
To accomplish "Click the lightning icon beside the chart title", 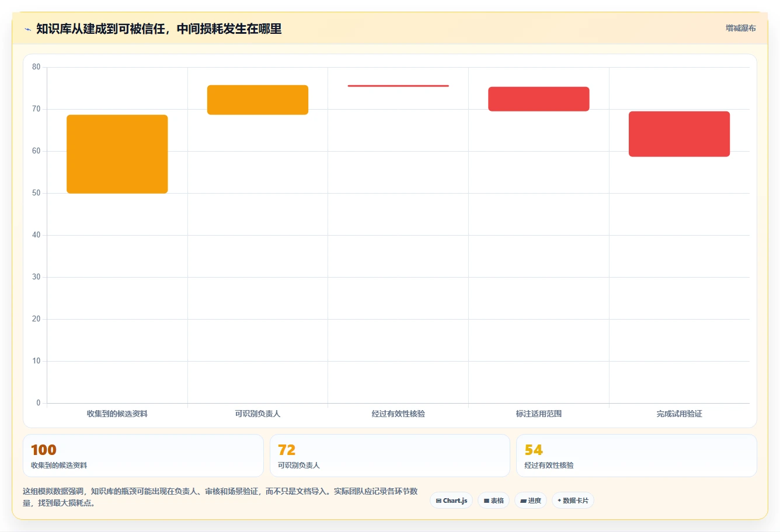I will [x=27, y=29].
